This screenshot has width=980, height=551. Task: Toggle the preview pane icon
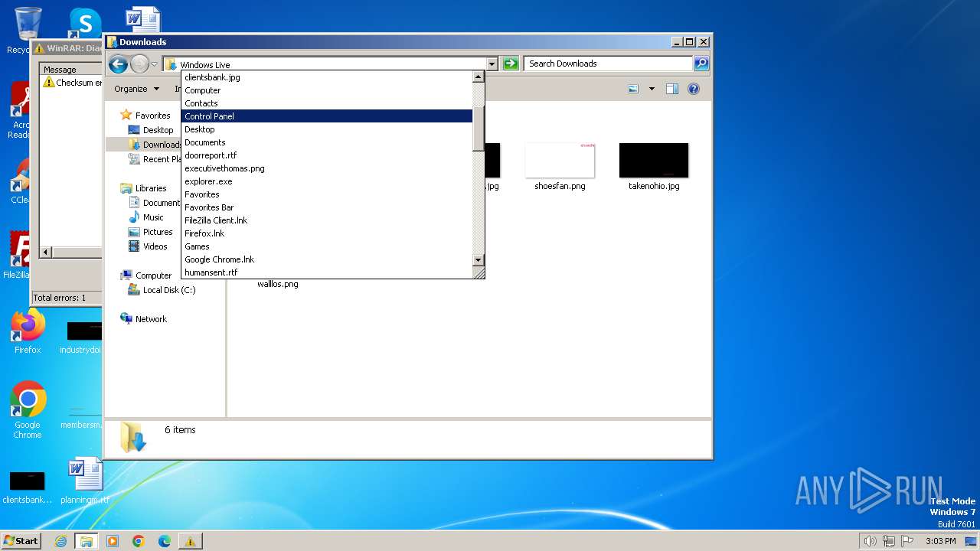click(671, 89)
